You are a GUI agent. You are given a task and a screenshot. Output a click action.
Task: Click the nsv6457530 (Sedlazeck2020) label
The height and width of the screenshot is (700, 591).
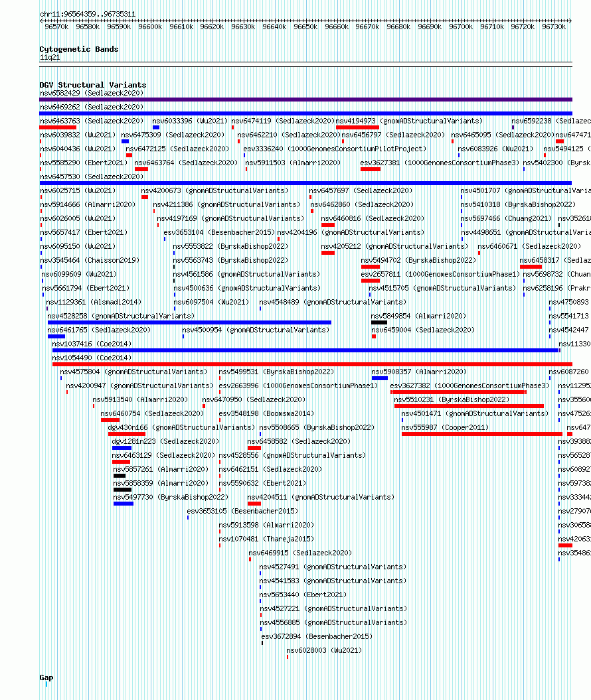point(92,176)
